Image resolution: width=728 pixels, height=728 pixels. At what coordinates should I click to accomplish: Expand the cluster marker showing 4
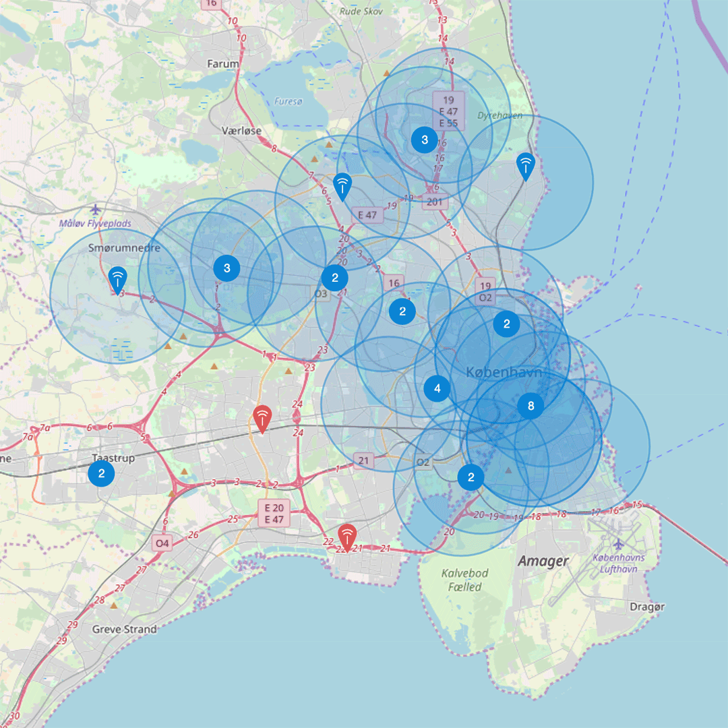(x=437, y=388)
